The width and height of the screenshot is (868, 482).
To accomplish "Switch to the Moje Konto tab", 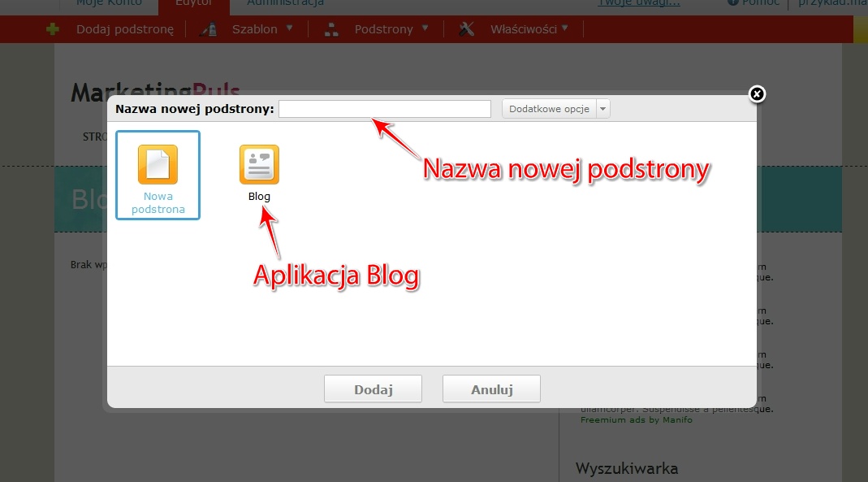I will (x=109, y=3).
